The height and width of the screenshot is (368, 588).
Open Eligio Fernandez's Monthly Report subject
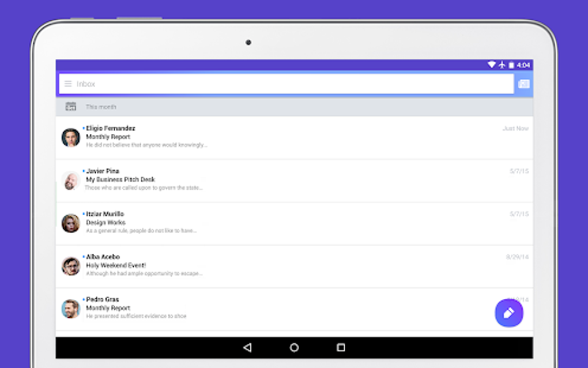[x=108, y=137]
